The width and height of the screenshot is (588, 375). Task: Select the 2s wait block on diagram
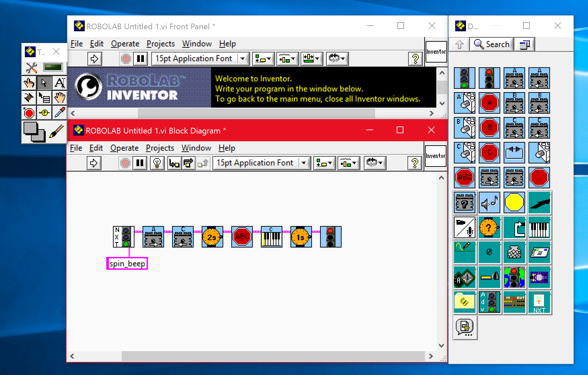(212, 237)
